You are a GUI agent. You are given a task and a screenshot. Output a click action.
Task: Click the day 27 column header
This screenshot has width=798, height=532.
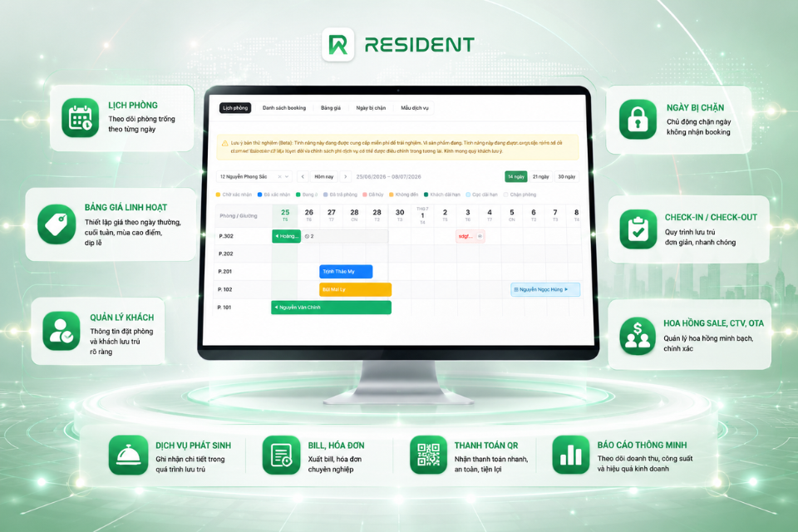point(332,214)
